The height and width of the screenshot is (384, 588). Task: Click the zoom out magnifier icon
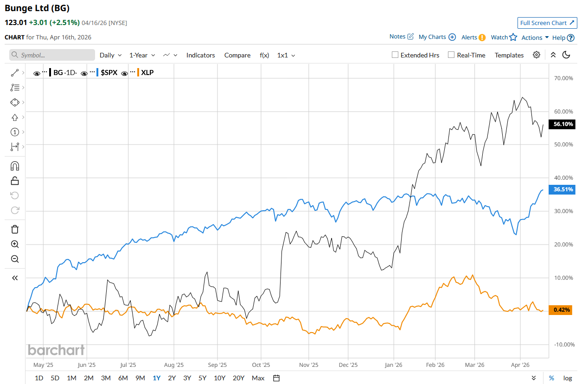15,259
